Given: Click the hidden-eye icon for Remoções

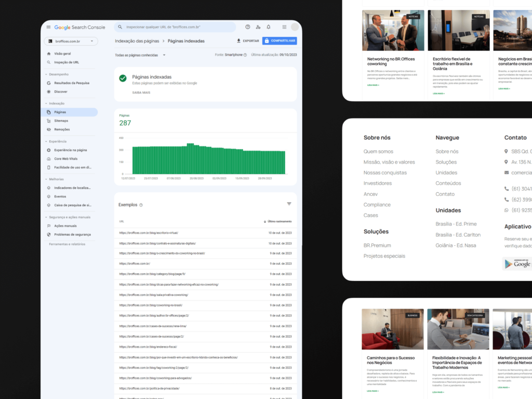Looking at the screenshot, I should tap(49, 129).
